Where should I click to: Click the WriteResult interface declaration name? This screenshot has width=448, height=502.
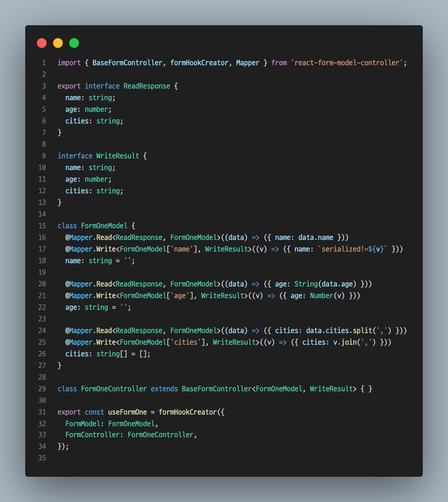(x=118, y=156)
